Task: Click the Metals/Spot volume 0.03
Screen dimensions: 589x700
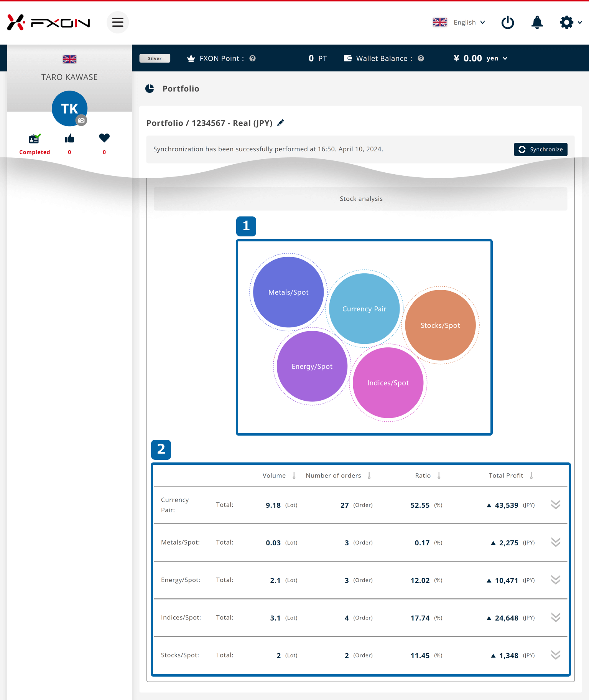Action: [x=273, y=543]
